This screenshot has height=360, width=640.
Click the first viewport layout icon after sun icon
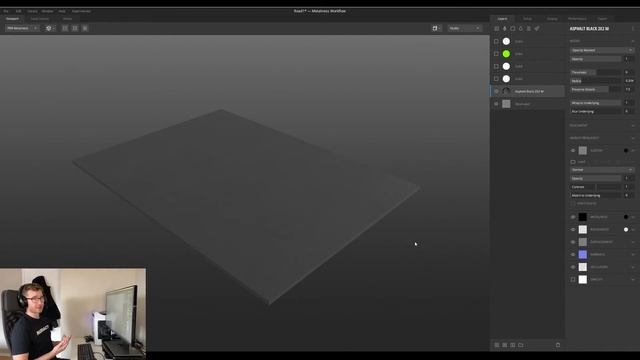pos(65,28)
